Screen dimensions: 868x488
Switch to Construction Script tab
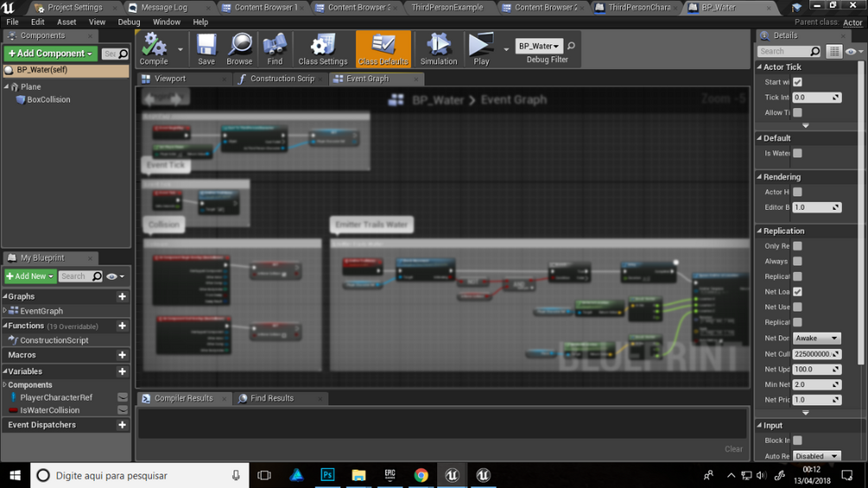click(x=282, y=79)
